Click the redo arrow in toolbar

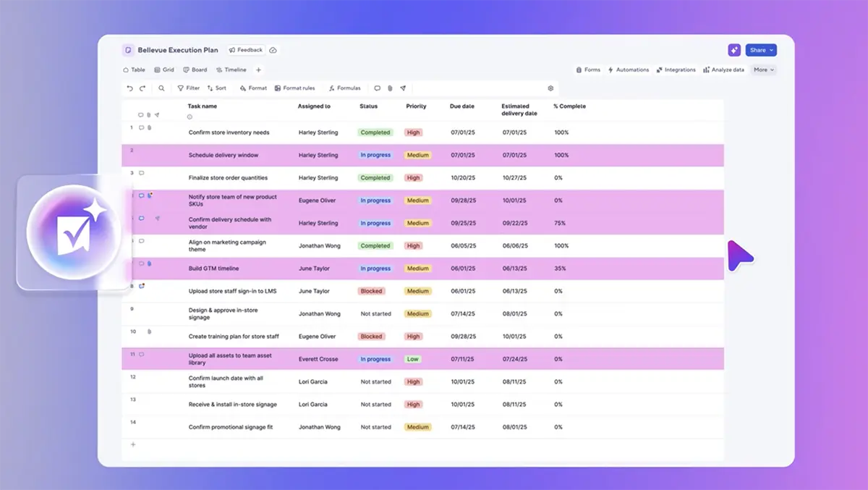coord(142,88)
